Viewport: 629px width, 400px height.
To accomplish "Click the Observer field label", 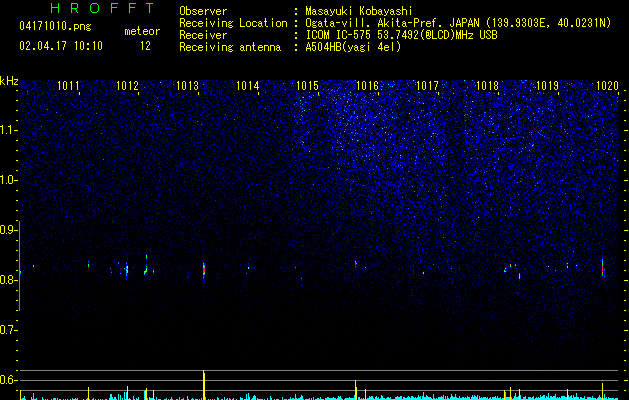I will tap(203, 11).
